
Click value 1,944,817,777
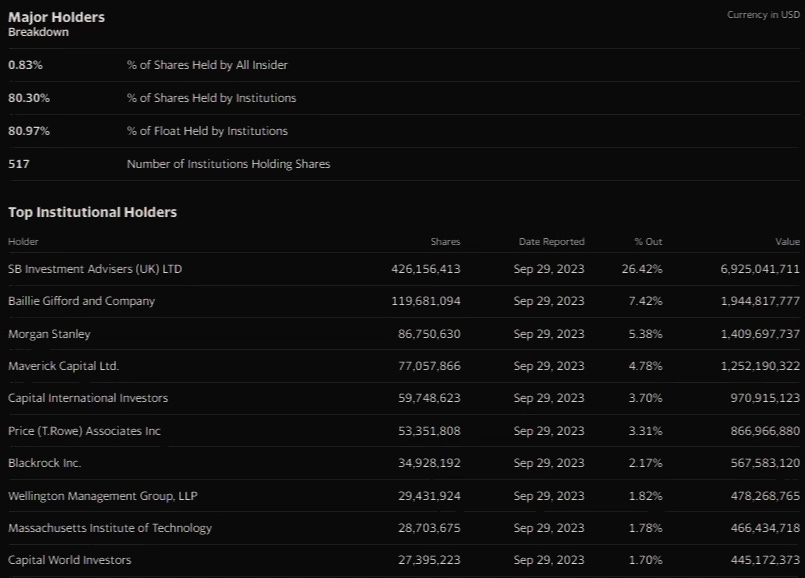(x=760, y=301)
